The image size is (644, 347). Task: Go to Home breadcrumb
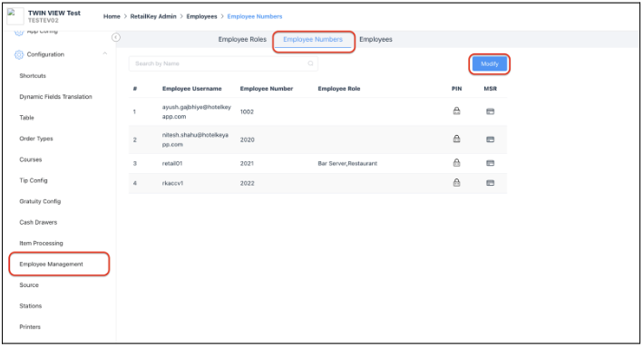tap(112, 16)
